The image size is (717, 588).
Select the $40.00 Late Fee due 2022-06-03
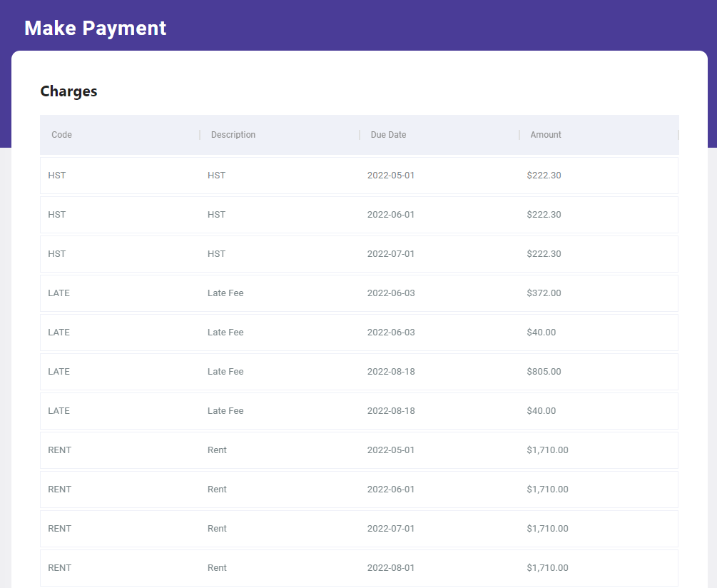[359, 333]
